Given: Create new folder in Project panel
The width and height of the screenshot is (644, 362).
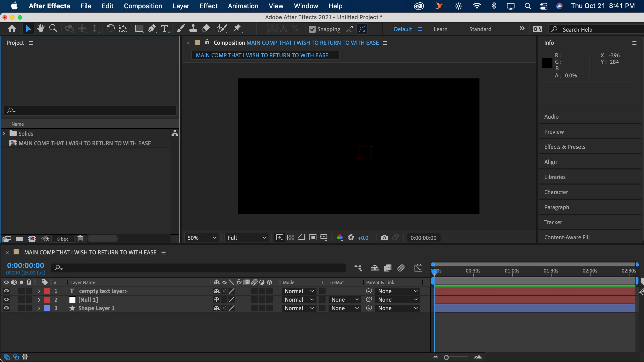Looking at the screenshot, I should tap(19, 239).
